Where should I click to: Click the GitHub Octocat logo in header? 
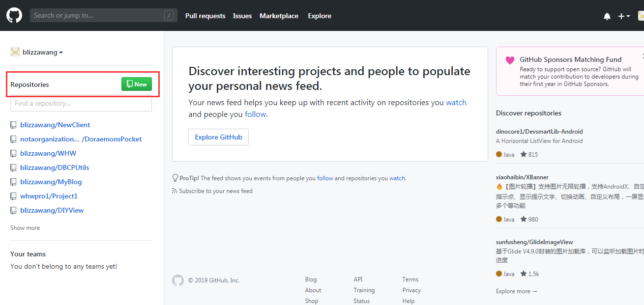tap(14, 15)
